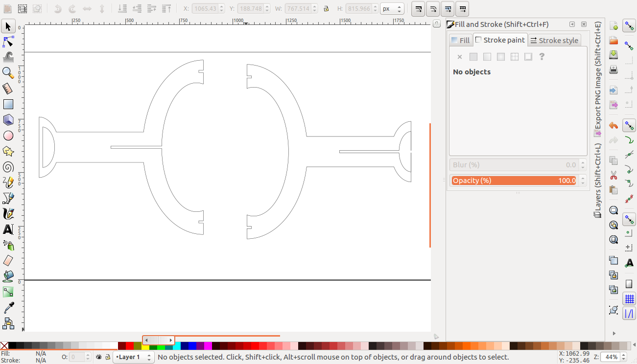Select the Connector tool
Viewport: 637px width, 364px height.
8,323
